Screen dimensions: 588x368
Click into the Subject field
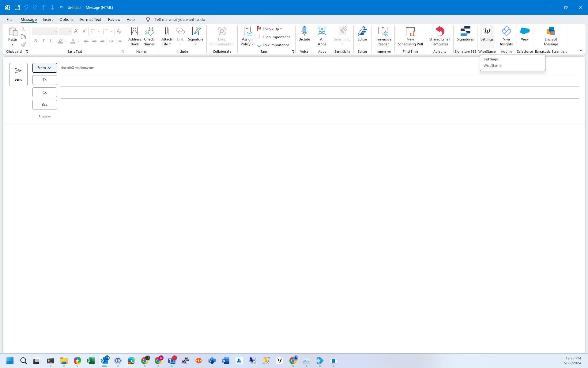pyautogui.click(x=306, y=117)
